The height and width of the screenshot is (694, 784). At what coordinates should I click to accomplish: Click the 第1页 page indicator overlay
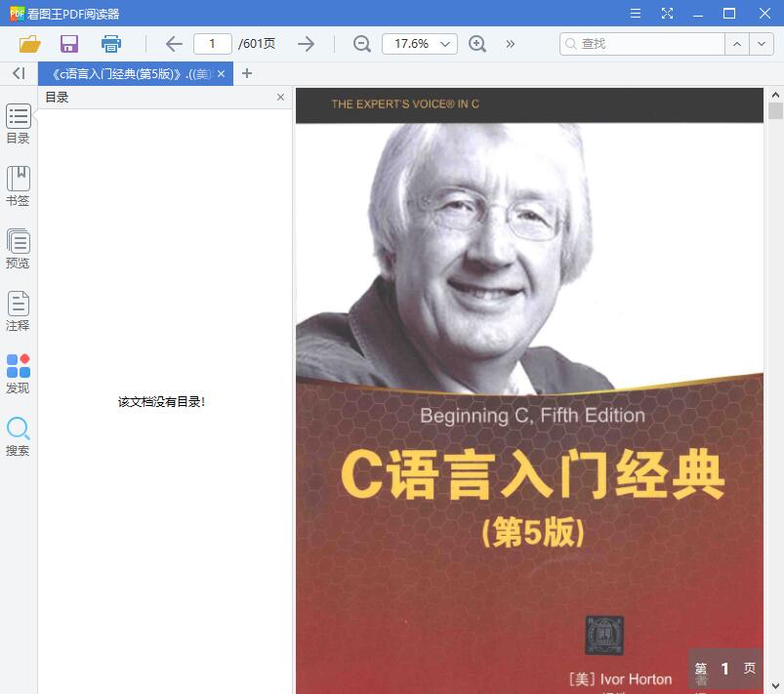[x=725, y=669]
